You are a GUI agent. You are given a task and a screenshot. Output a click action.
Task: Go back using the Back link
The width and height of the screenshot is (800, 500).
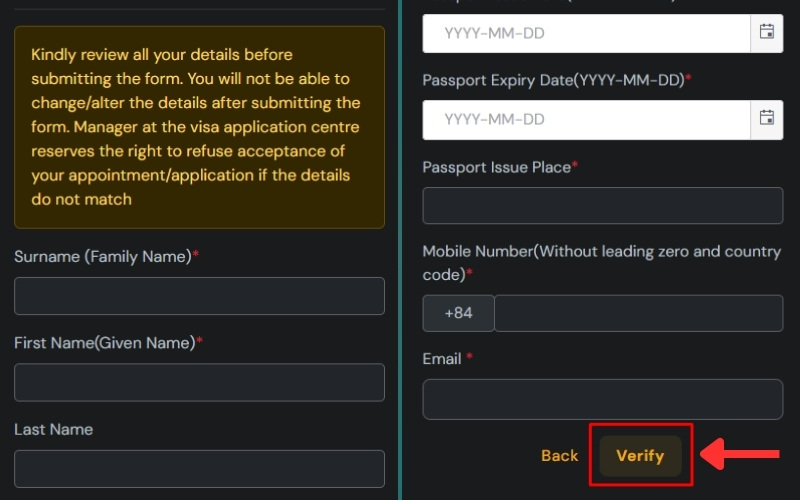pos(559,456)
